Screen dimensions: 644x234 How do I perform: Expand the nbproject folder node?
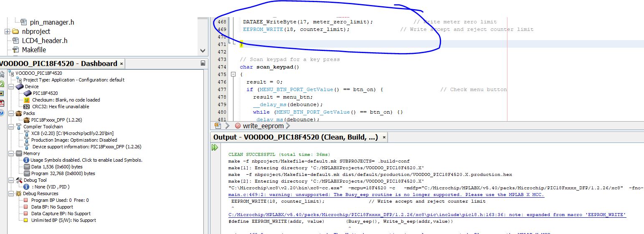pyautogui.click(x=8, y=32)
